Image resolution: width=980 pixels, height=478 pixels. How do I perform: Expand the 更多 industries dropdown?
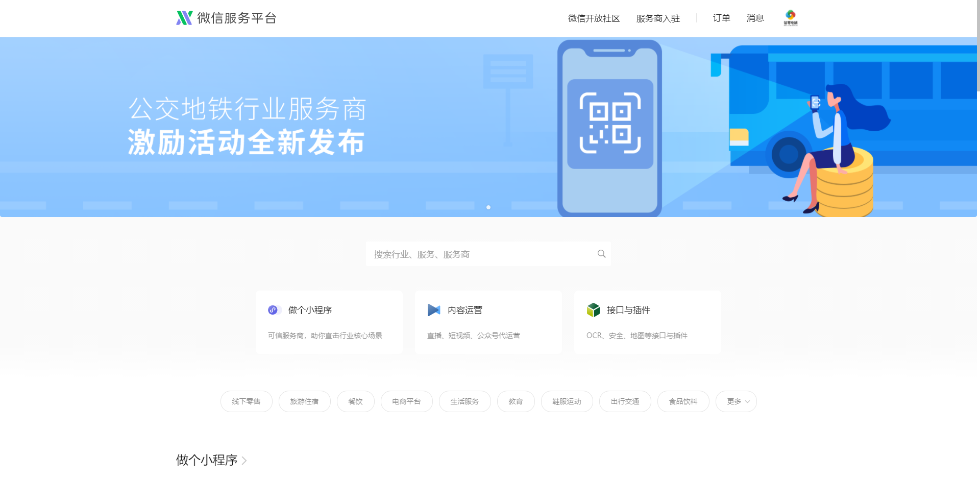click(x=736, y=401)
